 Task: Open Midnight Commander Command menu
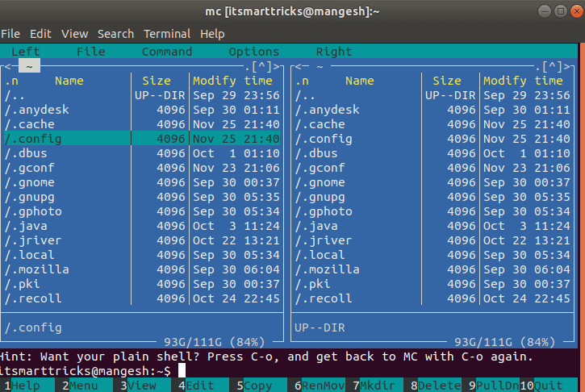click(167, 52)
